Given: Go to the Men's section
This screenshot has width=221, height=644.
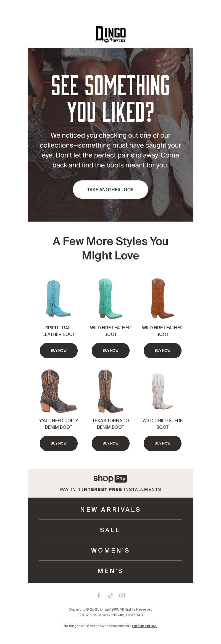Looking at the screenshot, I should click(110, 571).
